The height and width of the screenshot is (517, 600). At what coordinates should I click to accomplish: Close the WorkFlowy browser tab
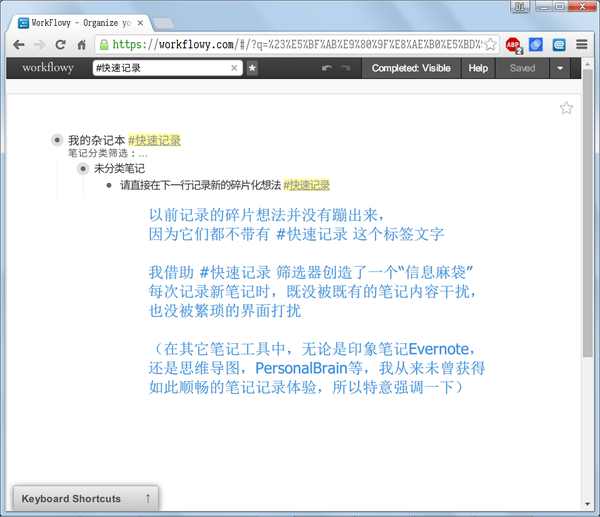[140, 23]
